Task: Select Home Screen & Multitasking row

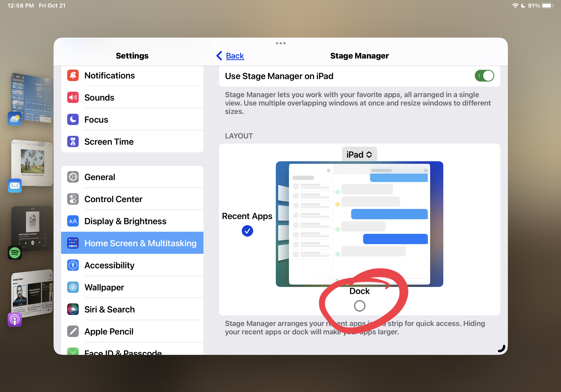Action: click(132, 243)
